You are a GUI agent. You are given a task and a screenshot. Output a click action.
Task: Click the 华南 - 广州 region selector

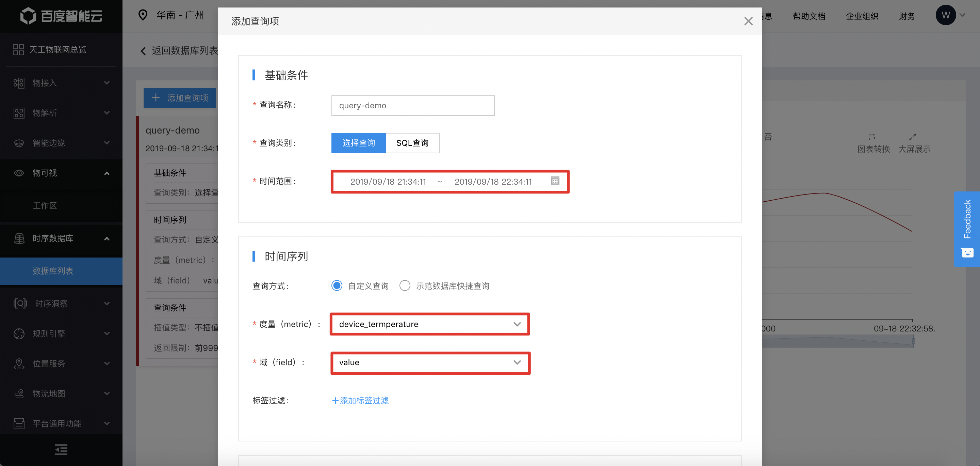tap(180, 15)
